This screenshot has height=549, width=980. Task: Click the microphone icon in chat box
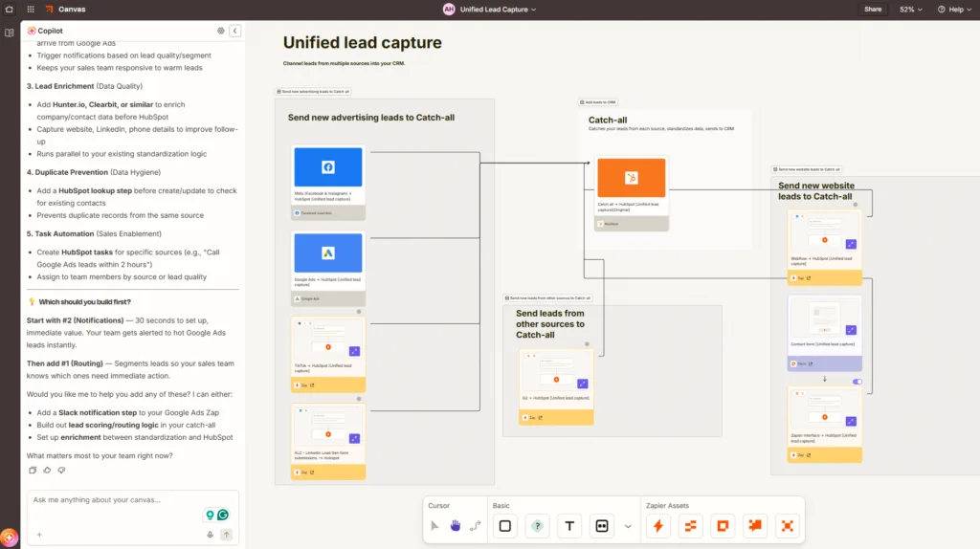click(x=210, y=535)
